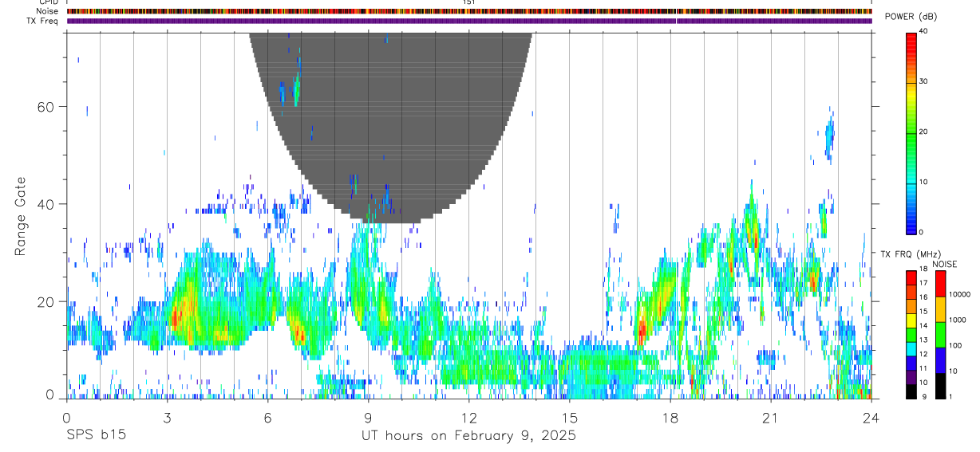
Task: Click the 13 label on the TX FRQ scale
Action: (923, 340)
